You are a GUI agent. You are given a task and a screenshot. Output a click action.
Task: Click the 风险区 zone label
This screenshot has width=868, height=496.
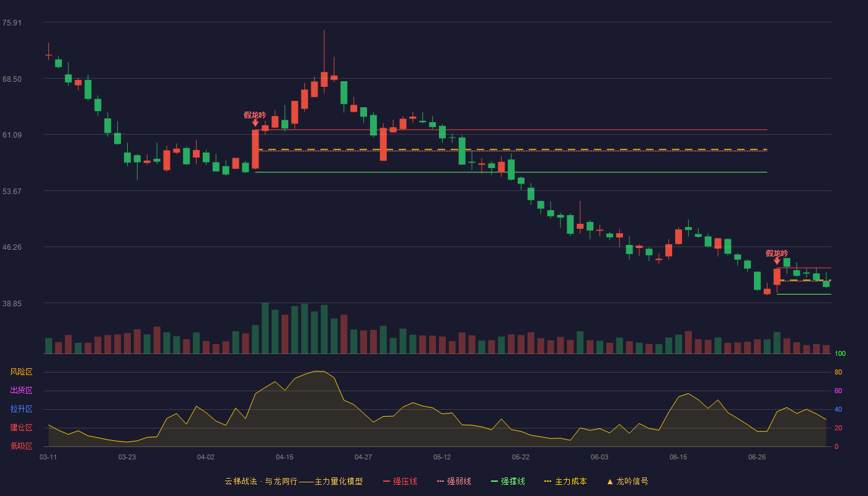21,372
